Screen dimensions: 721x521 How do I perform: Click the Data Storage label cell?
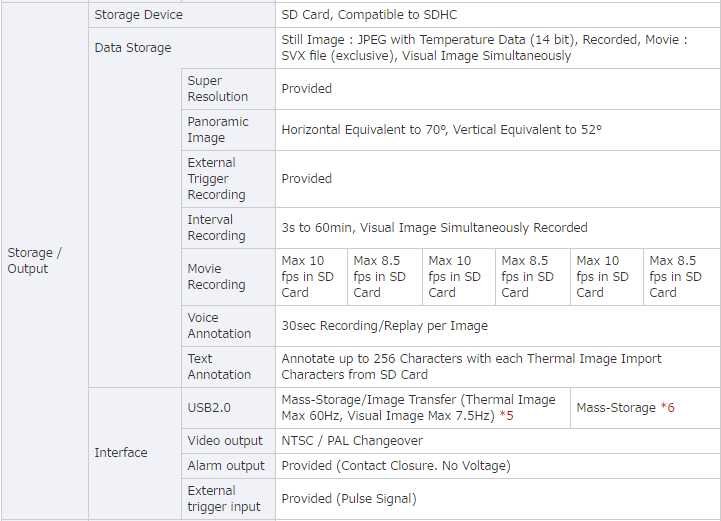click(182, 48)
